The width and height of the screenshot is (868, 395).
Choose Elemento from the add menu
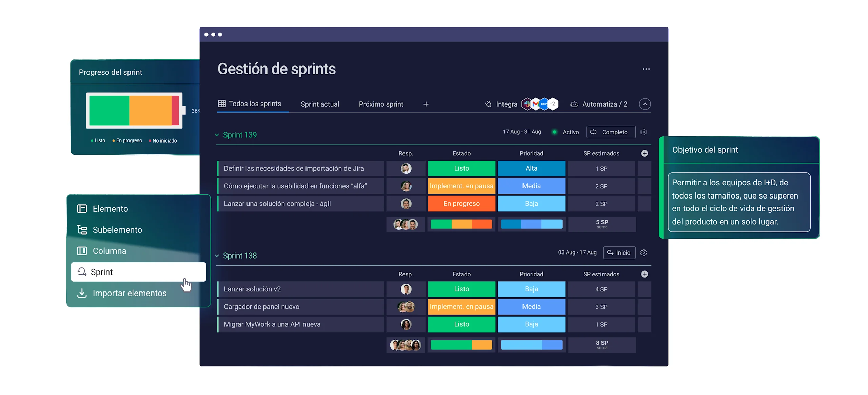(138, 209)
